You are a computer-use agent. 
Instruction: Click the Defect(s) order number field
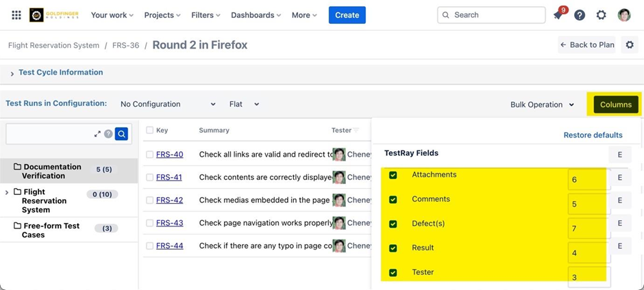pos(587,228)
